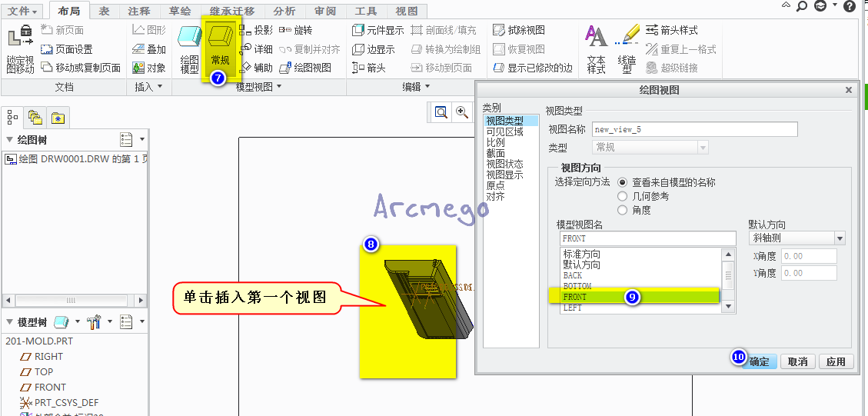Screen dimensions: 868x416
Task: Click 移动或复制页面 in the ribbon
Action: [x=81, y=68]
